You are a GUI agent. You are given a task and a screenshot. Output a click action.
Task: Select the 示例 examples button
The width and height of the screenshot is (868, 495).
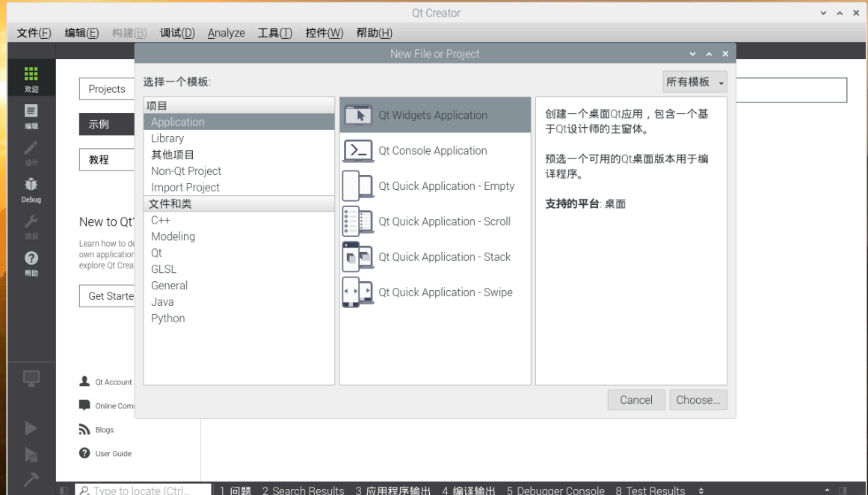click(107, 124)
